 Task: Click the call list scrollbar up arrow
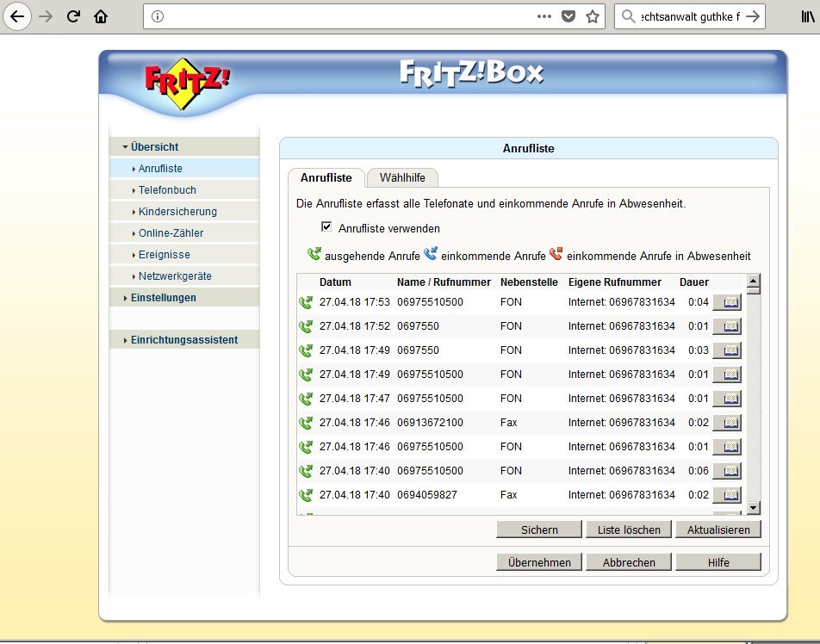tap(754, 280)
